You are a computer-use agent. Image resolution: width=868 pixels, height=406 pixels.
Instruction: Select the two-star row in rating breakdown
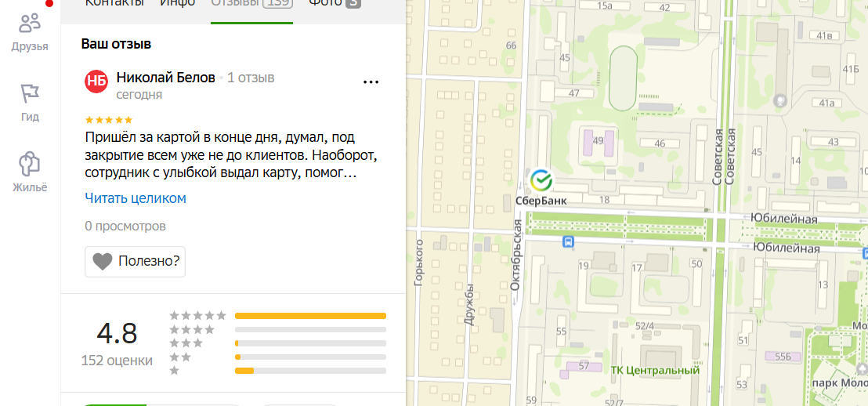(x=277, y=357)
